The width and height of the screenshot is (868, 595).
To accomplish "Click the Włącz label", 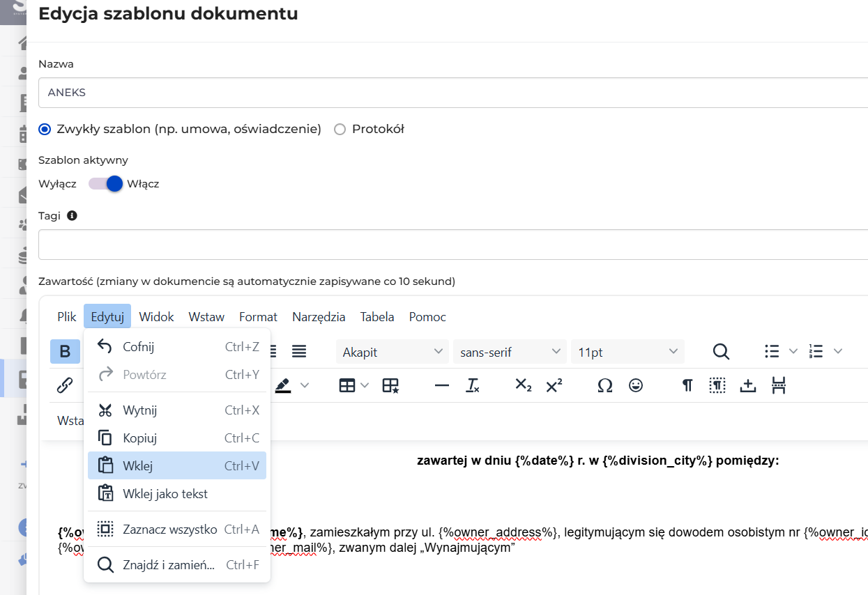I will [x=143, y=184].
